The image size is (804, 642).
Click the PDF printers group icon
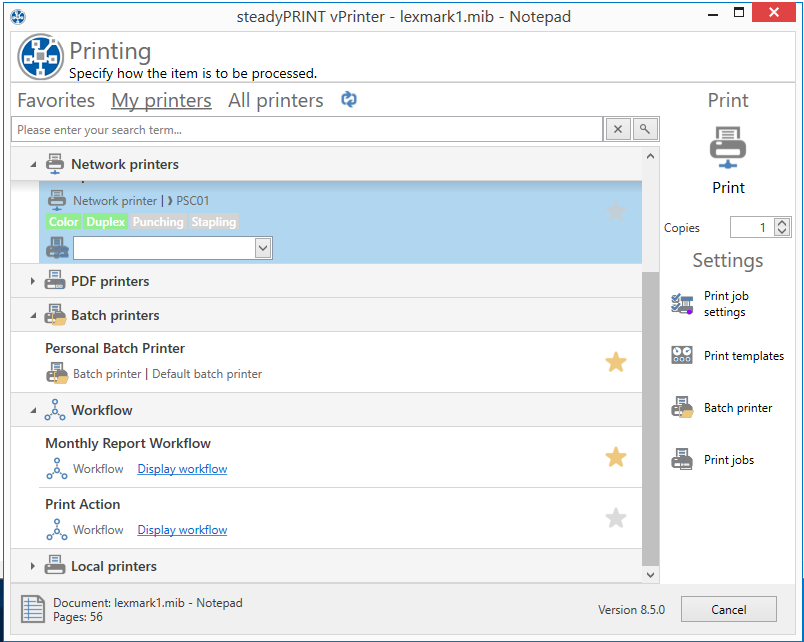click(55, 280)
